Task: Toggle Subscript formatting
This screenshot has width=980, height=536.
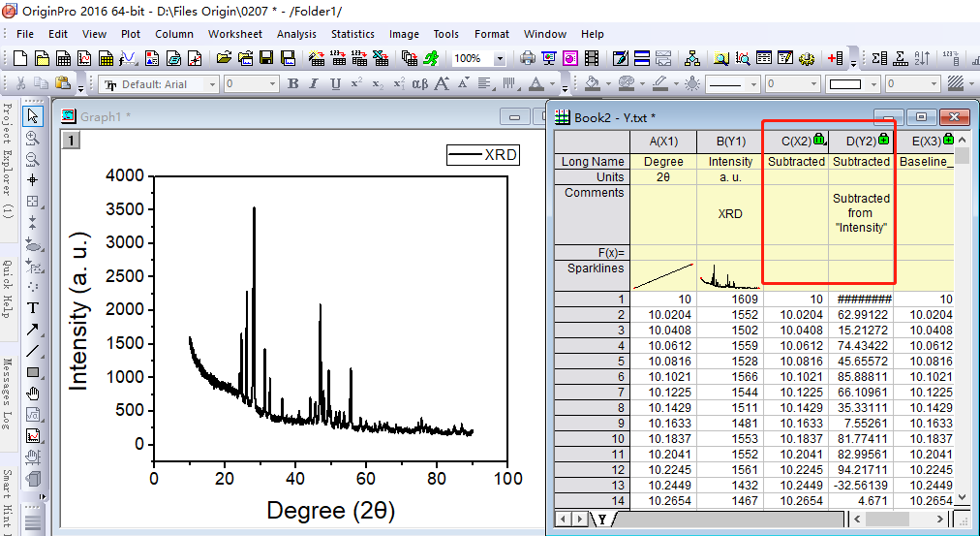Action: tap(378, 83)
